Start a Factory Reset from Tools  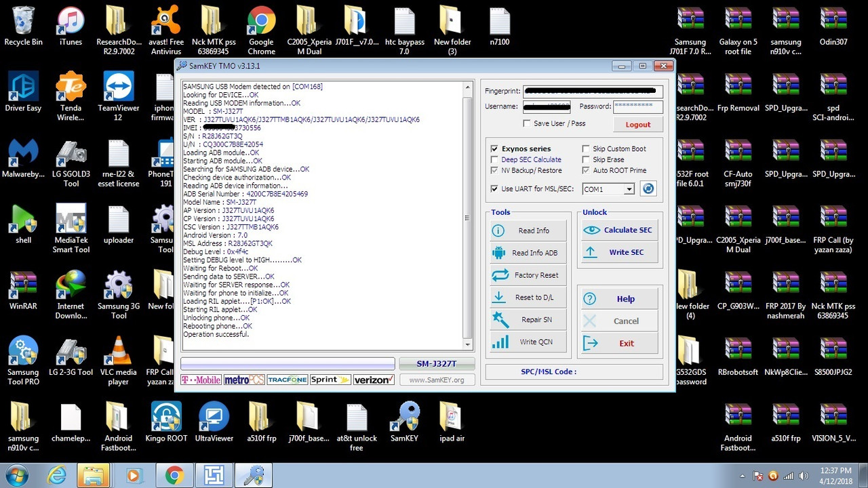(528, 275)
